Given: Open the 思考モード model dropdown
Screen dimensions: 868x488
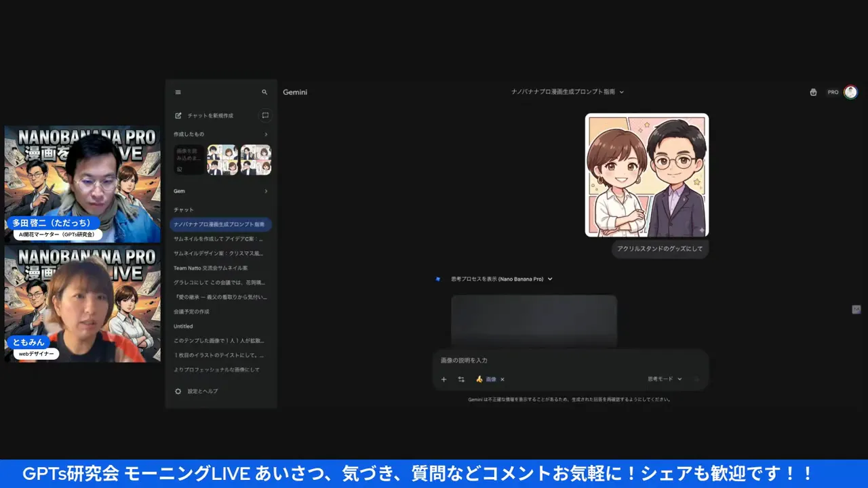Looking at the screenshot, I should 665,379.
